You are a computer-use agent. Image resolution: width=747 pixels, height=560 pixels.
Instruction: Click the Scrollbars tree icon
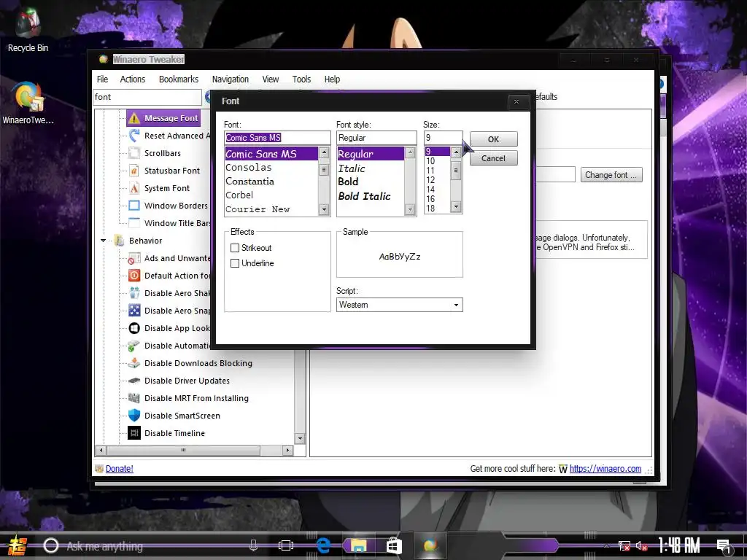[134, 153]
